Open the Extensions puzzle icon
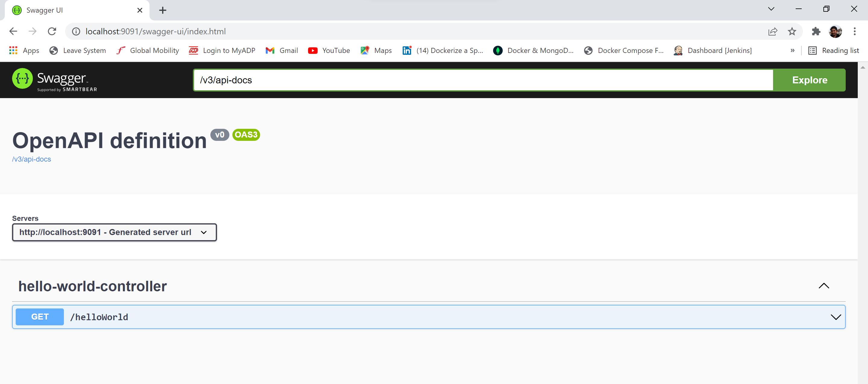 (816, 31)
